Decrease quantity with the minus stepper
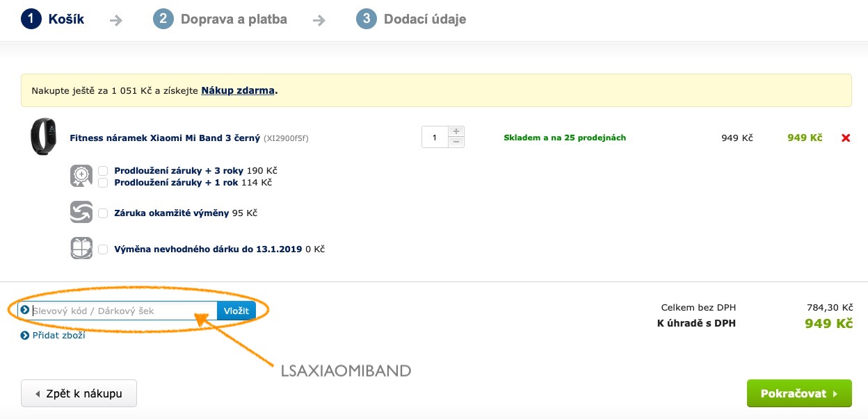 (456, 142)
